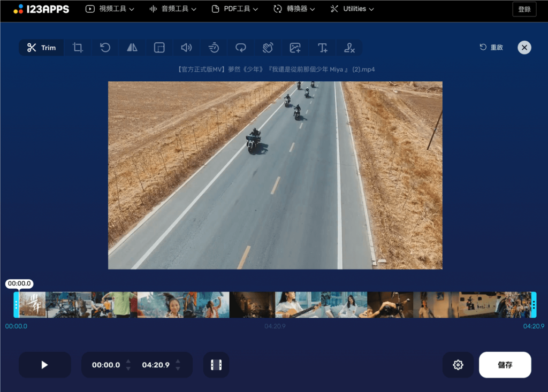Screen dimensions: 548x392
Task: Select the Trim tool
Action: click(x=41, y=48)
